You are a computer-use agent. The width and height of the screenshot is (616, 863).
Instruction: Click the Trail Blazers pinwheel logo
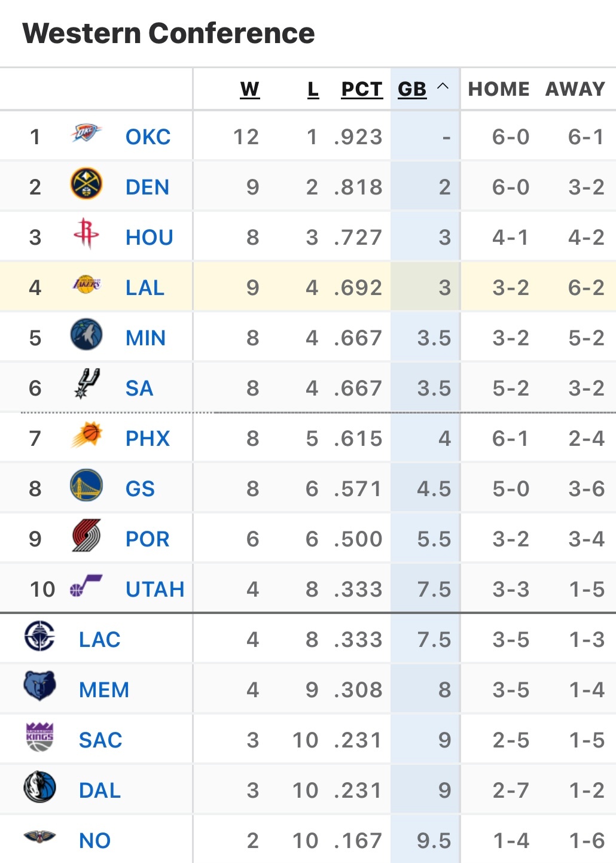tap(86, 536)
